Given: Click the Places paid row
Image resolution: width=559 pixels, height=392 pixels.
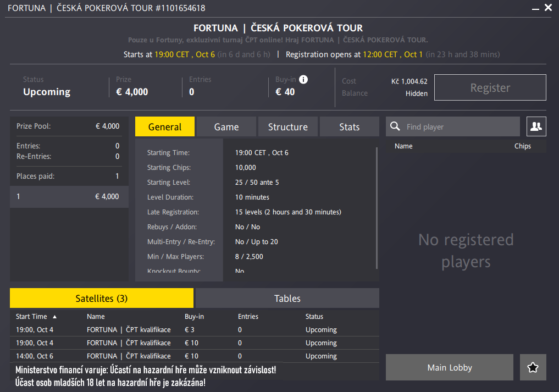Looking at the screenshot, I should point(68,176).
